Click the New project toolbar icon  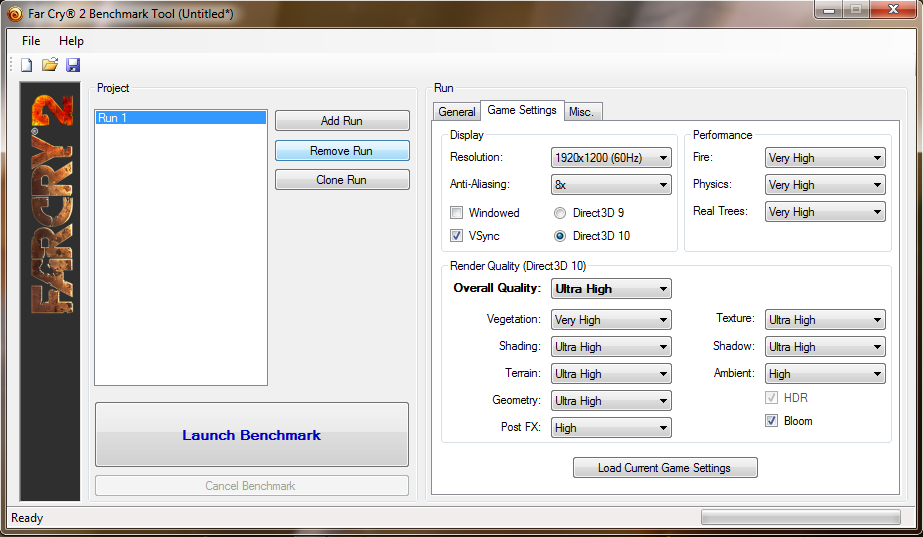(26, 65)
